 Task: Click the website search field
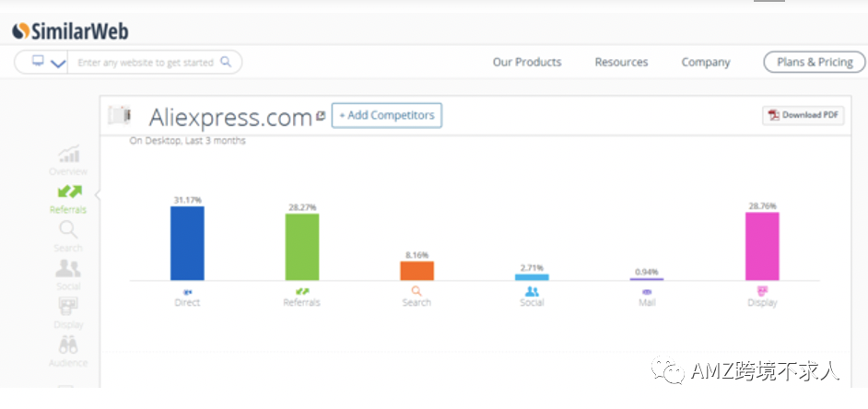click(145, 63)
